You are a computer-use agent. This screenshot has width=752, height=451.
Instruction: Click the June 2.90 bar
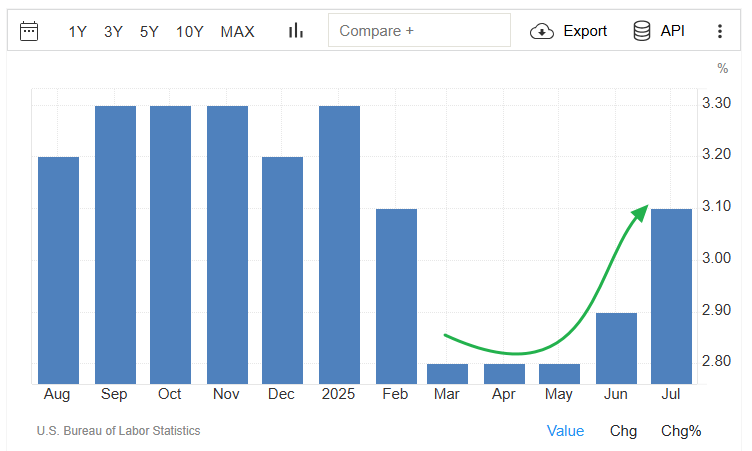coord(616,348)
